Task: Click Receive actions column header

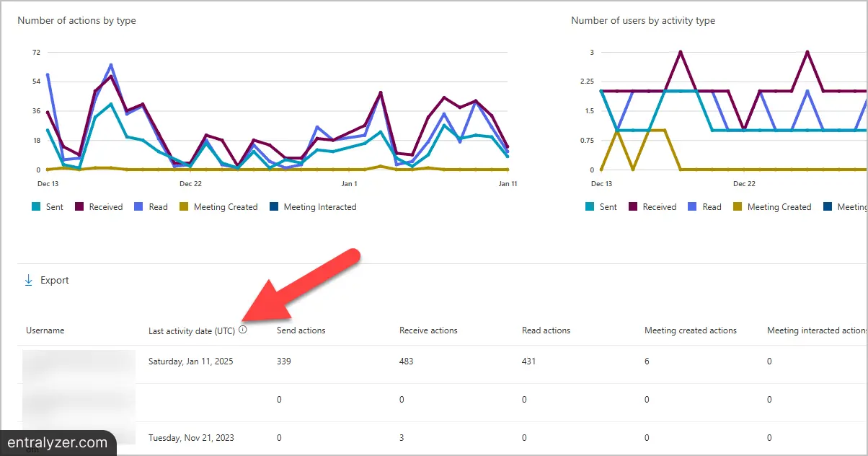Action: click(x=428, y=330)
